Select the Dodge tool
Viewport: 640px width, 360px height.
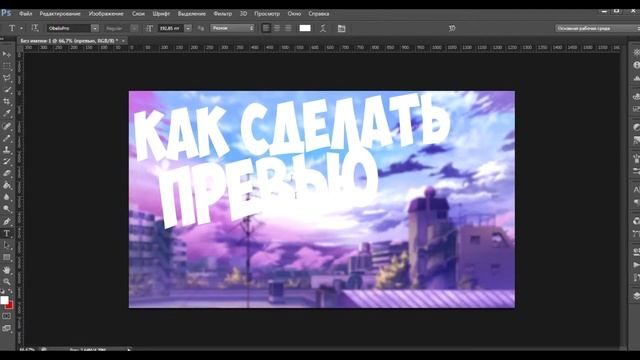point(7,209)
